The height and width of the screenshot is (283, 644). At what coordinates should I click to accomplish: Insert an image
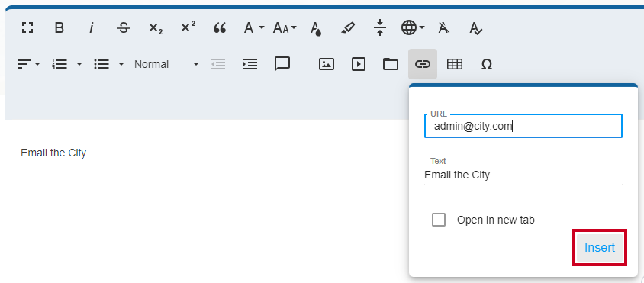(327, 64)
